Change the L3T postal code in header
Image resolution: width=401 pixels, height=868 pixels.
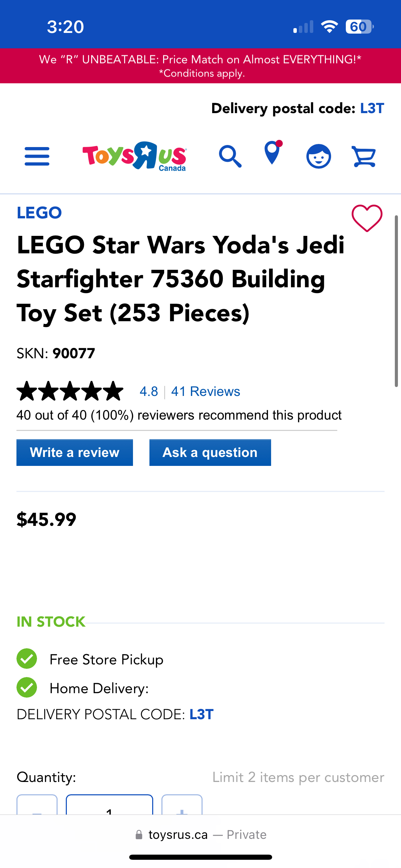(372, 108)
